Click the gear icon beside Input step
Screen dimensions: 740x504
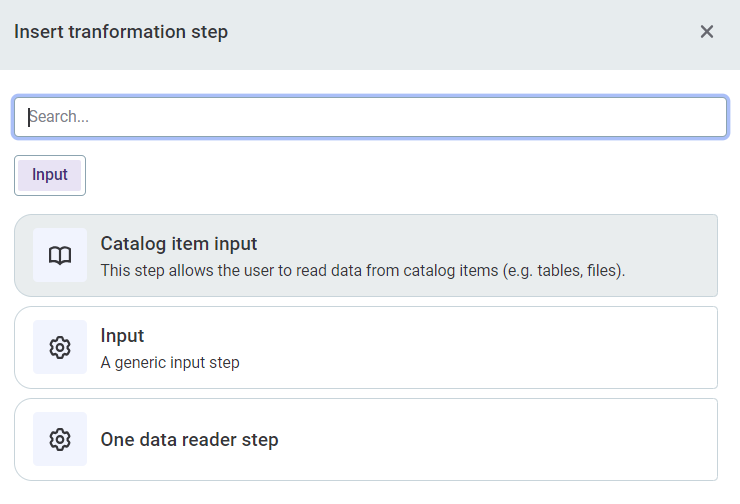click(x=60, y=347)
